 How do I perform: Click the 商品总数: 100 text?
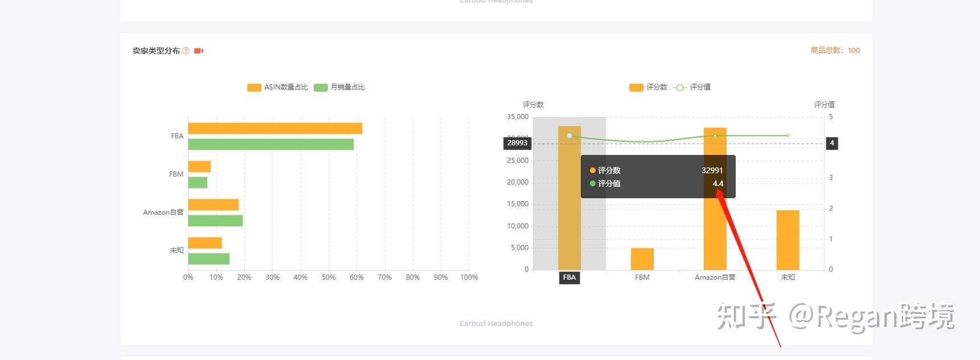pyautogui.click(x=835, y=51)
